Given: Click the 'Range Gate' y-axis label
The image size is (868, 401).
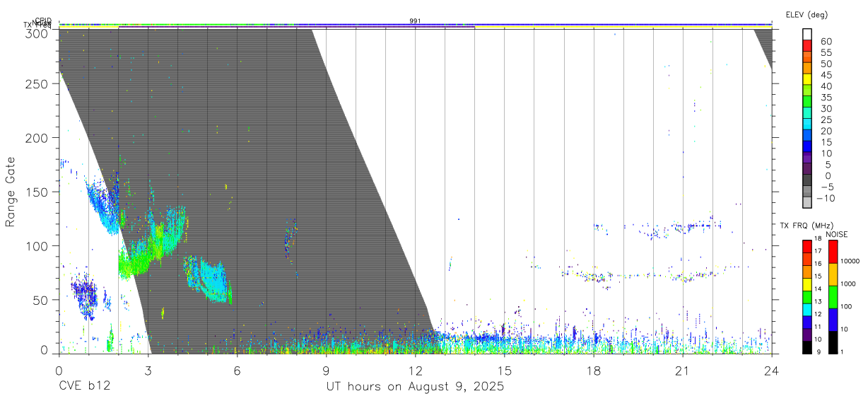Looking at the screenshot, I should coord(11,192).
